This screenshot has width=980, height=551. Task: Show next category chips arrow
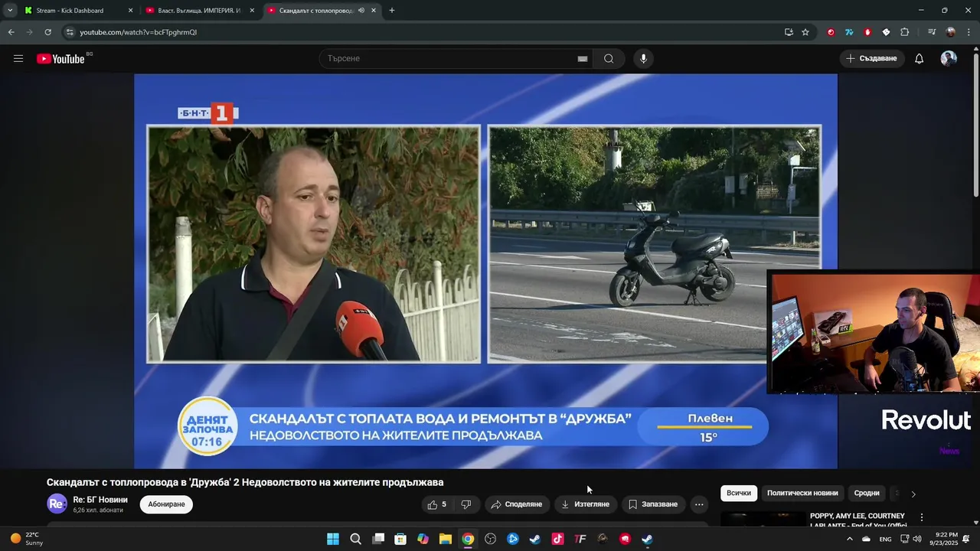913,494
